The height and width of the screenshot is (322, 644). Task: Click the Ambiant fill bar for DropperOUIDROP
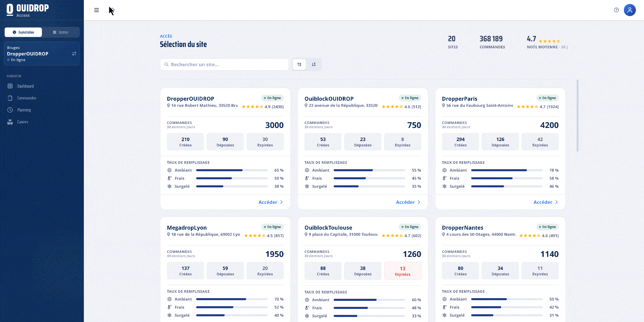tap(232, 170)
